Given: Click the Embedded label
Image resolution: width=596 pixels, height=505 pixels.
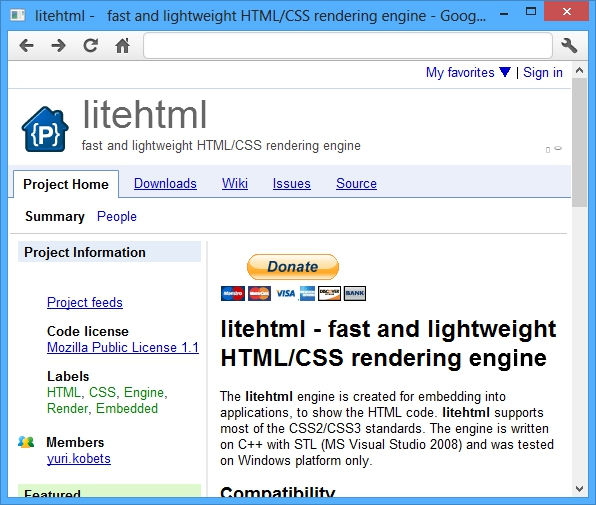Looking at the screenshot, I should tap(127, 408).
